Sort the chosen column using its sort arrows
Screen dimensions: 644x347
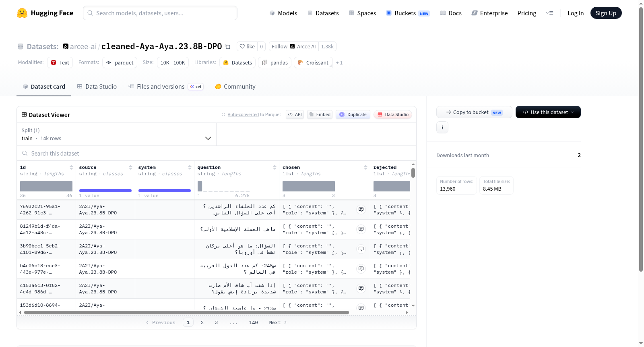click(365, 167)
